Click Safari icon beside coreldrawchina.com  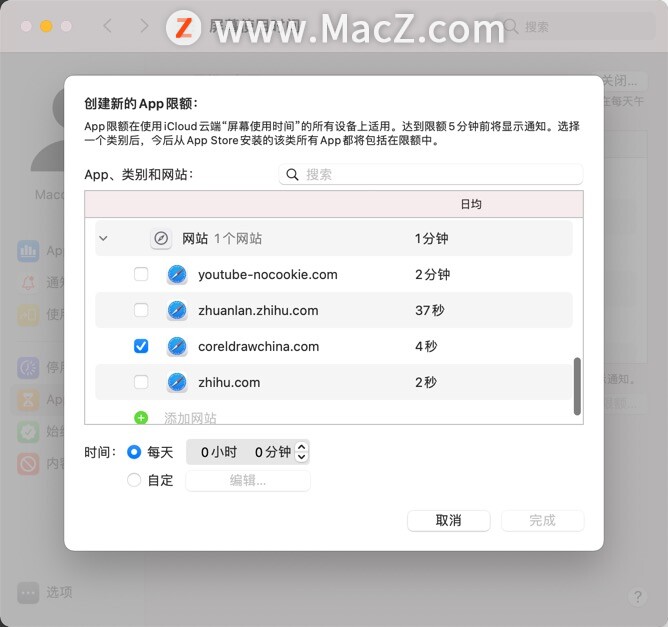177,346
